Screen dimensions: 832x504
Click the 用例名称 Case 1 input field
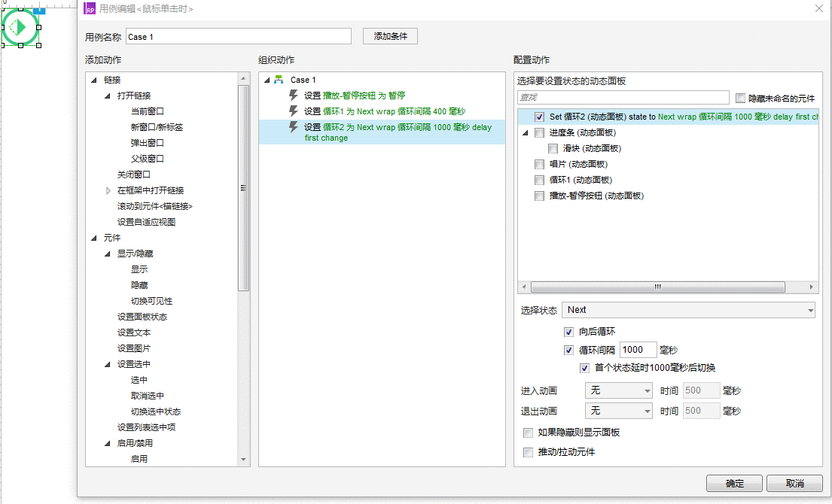(239, 37)
